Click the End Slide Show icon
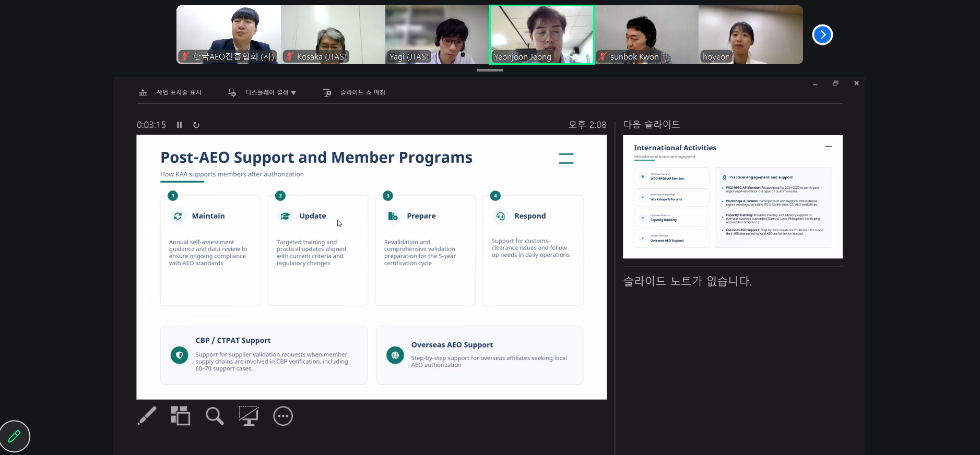 (327, 93)
